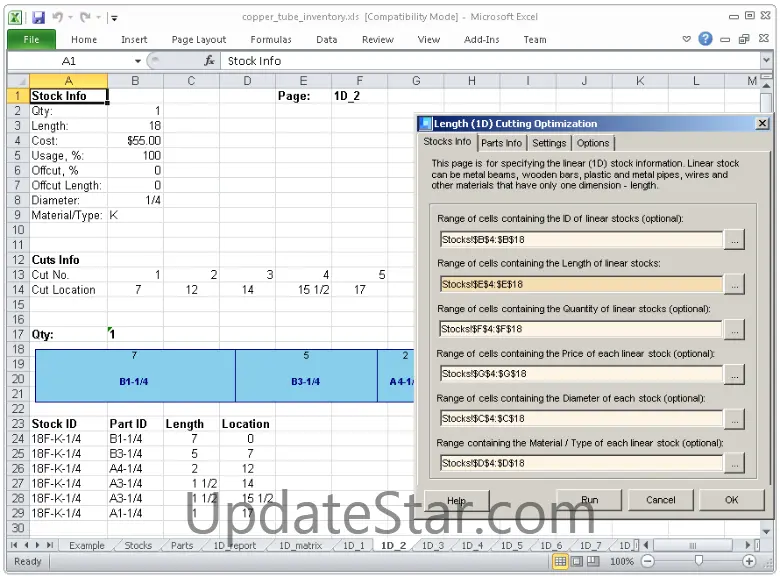This screenshot has width=780, height=577.
Task: Open the Review ribbon tab
Action: point(378,39)
